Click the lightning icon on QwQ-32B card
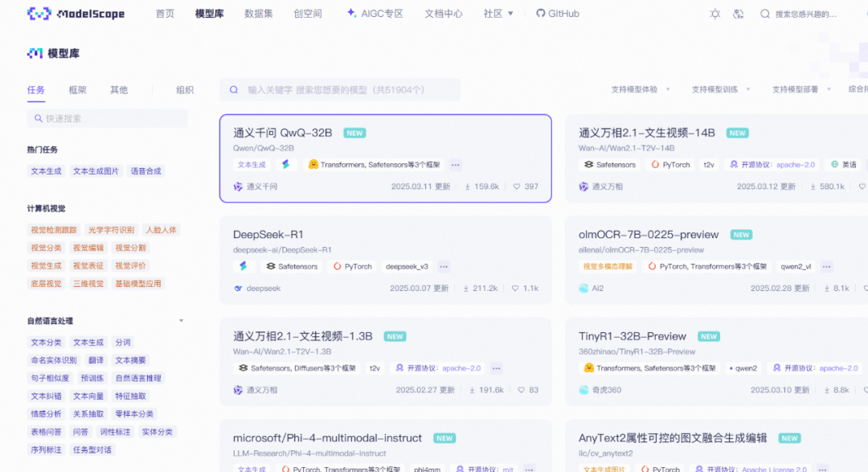The height and width of the screenshot is (472, 868). pyautogui.click(x=285, y=165)
